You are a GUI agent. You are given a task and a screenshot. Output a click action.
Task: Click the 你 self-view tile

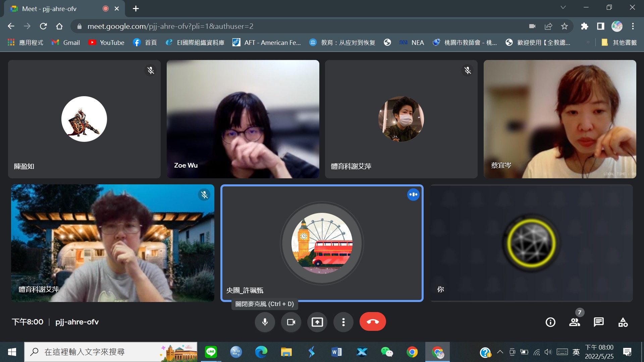click(531, 243)
